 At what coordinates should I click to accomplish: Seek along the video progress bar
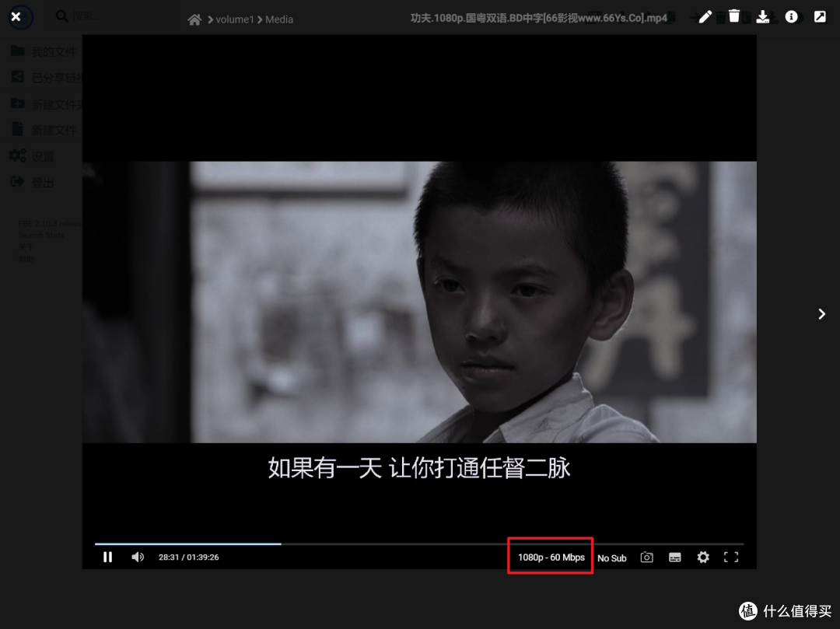pos(419,544)
